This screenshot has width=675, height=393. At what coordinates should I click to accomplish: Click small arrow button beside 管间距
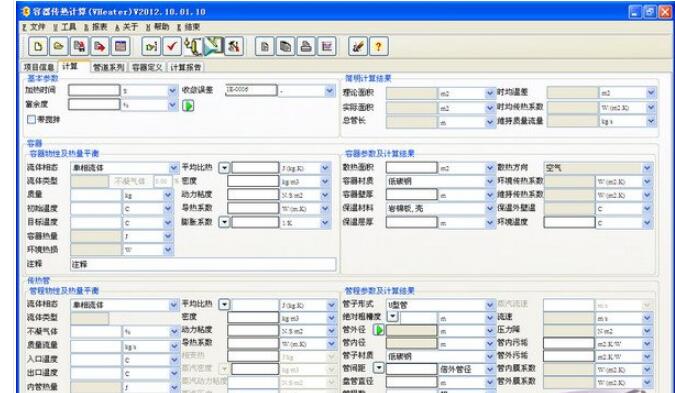[378, 368]
